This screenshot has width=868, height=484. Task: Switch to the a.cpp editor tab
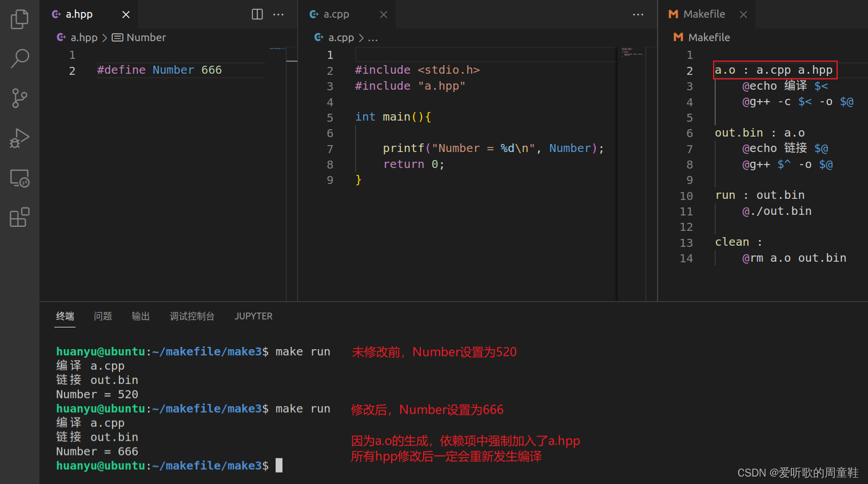[347, 14]
